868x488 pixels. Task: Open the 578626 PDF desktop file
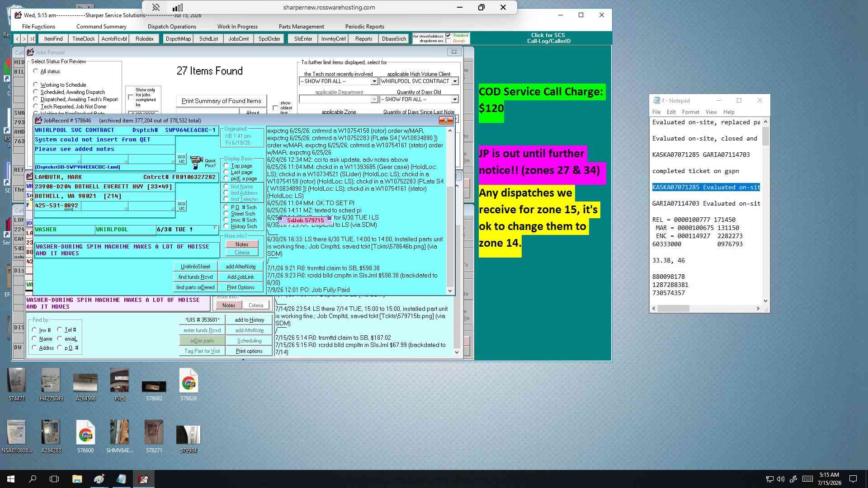(189, 385)
